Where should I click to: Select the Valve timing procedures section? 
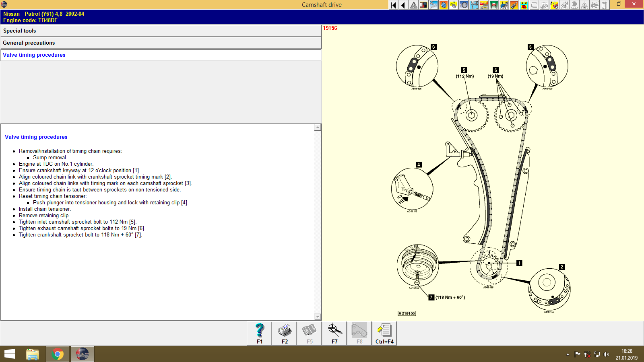coord(161,55)
